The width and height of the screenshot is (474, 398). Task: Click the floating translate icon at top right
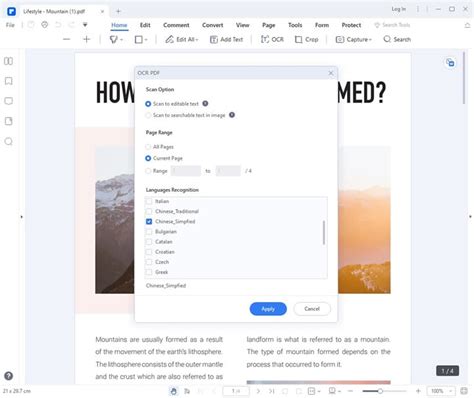(x=450, y=62)
